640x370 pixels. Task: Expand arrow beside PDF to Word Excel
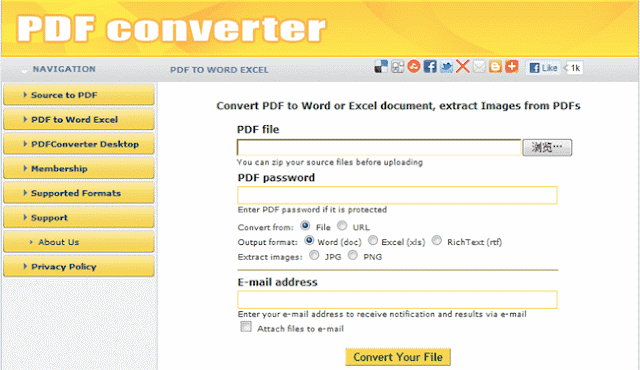(x=25, y=119)
